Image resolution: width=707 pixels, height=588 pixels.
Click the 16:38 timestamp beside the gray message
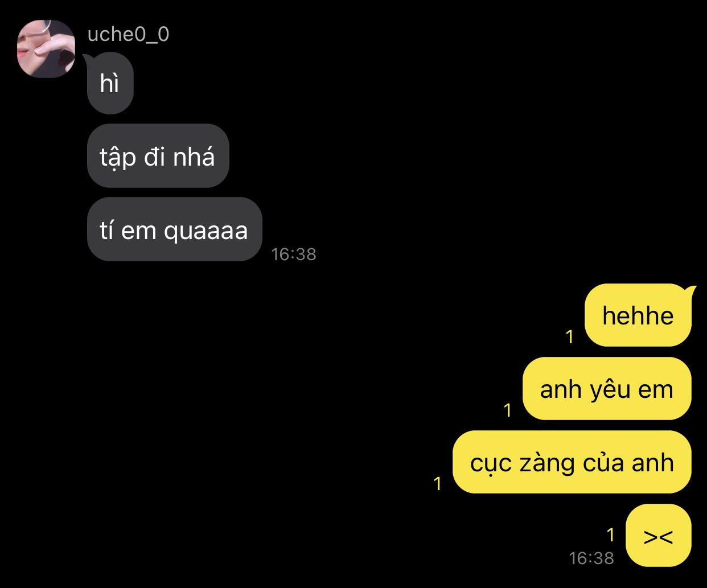click(294, 254)
